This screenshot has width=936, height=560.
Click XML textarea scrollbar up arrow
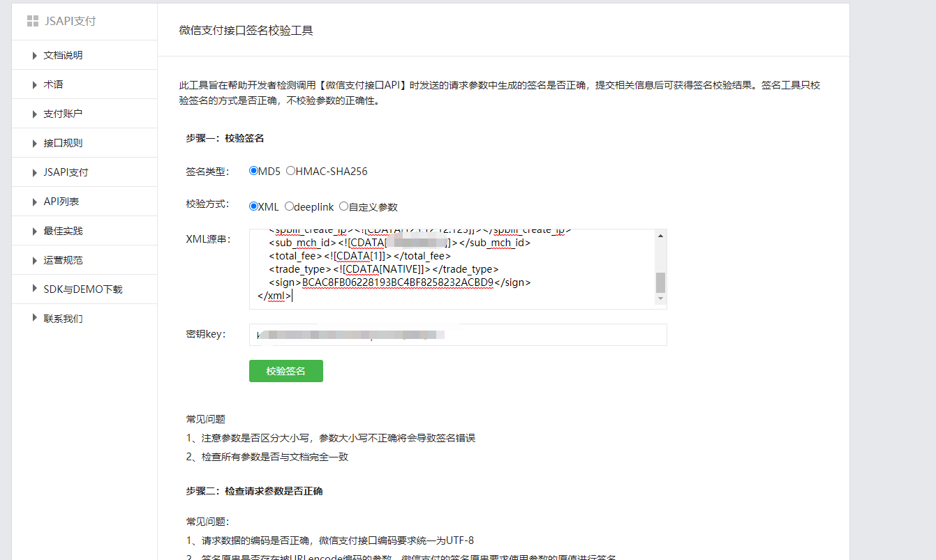click(660, 236)
